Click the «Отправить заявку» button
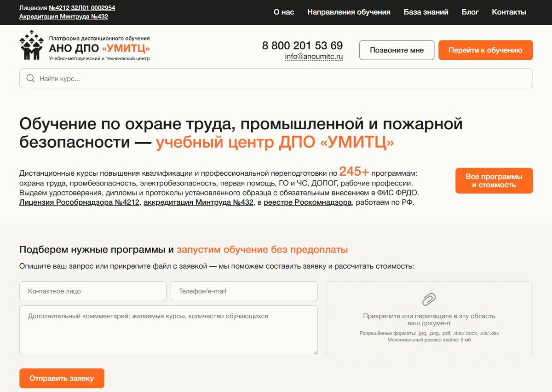Image resolution: width=552 pixels, height=392 pixels. [62, 378]
